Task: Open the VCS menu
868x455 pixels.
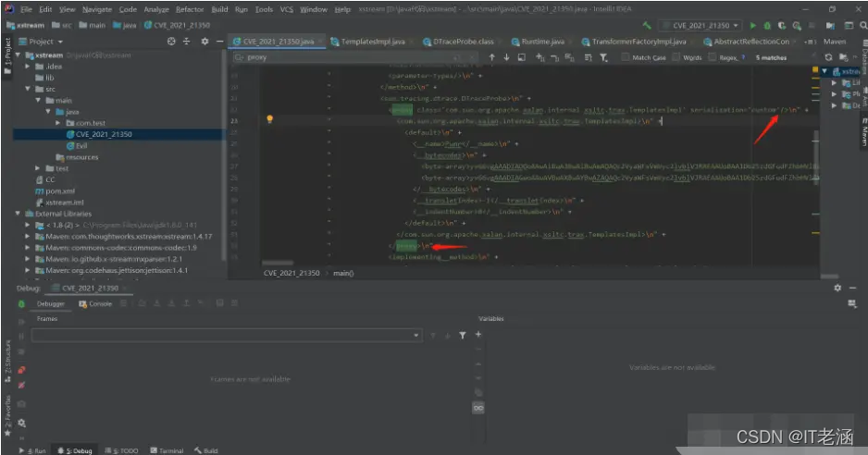Action: [x=286, y=9]
